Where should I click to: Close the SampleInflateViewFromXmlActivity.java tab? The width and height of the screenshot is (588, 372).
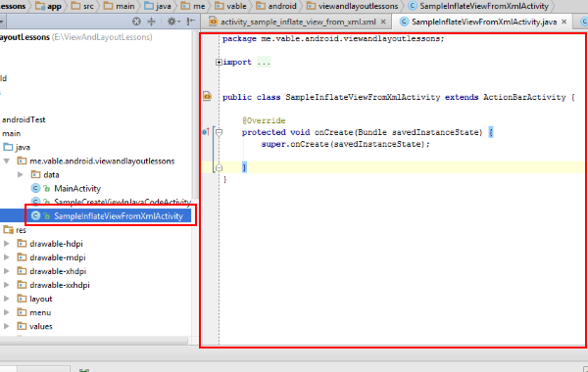point(564,22)
